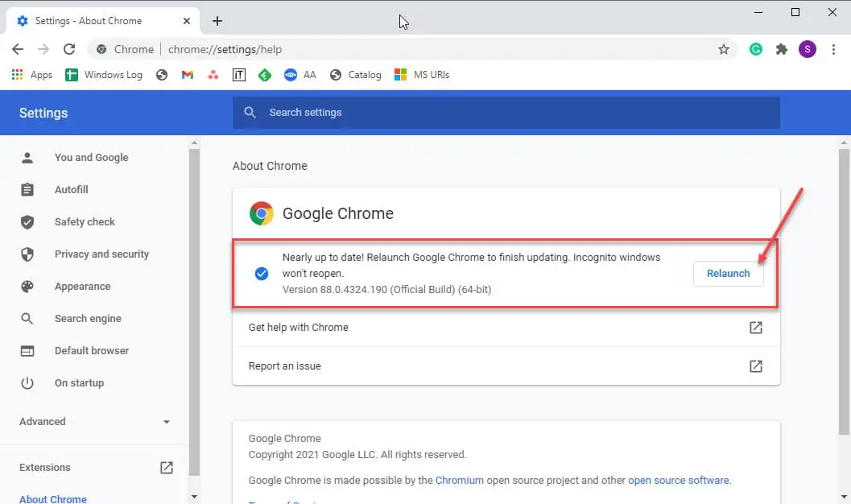Click the forward navigation arrow
Screen dimensions: 851x504
(43, 49)
